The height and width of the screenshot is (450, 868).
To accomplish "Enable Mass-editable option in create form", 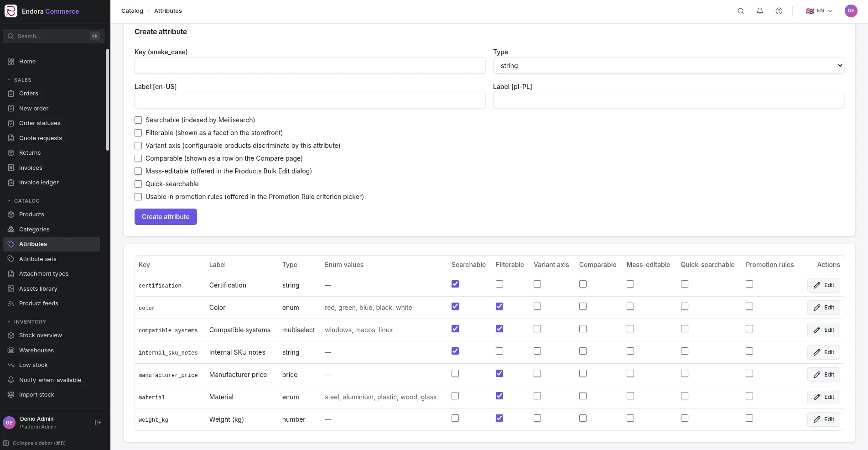I will tap(138, 171).
